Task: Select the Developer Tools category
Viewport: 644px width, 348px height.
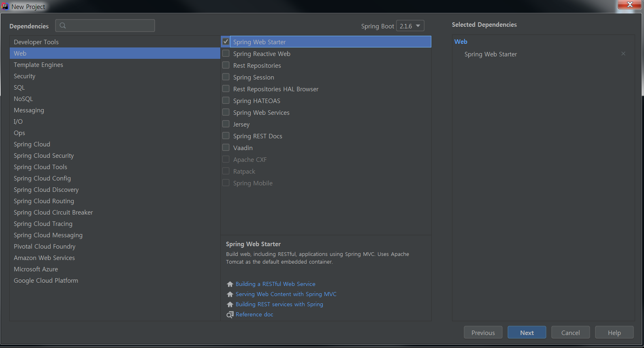Action: point(115,42)
